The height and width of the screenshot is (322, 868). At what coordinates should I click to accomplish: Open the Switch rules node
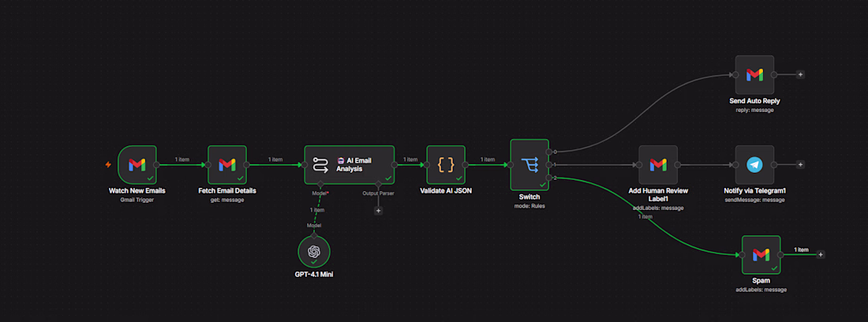click(529, 164)
